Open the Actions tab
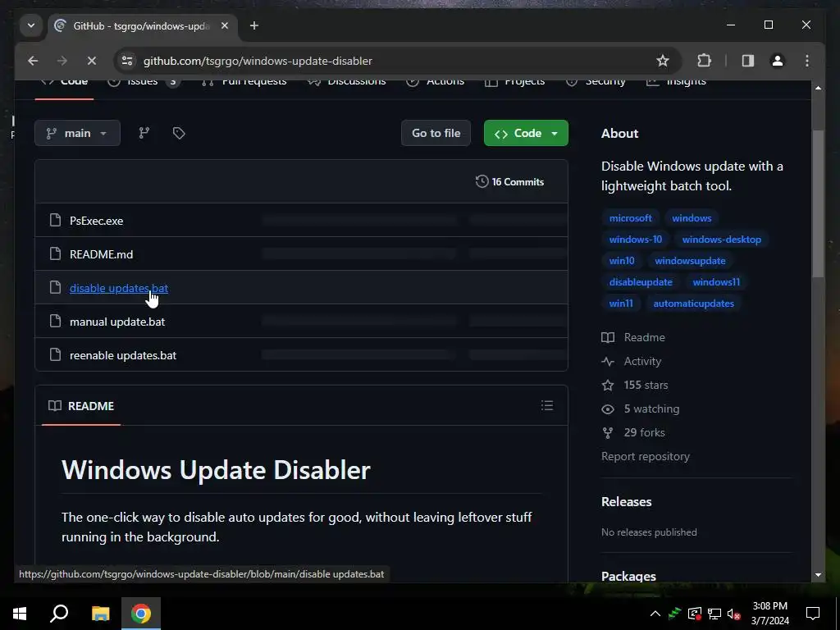Image resolution: width=840 pixels, height=630 pixels. pyautogui.click(x=435, y=82)
